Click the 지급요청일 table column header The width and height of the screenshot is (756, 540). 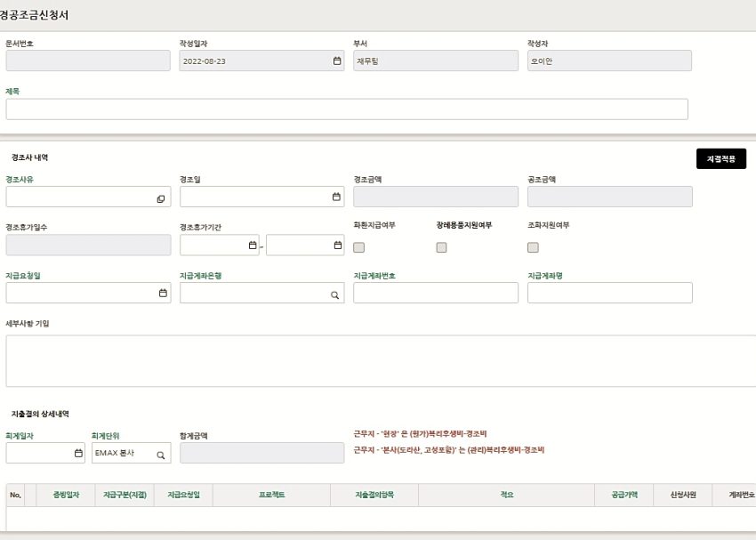(184, 496)
